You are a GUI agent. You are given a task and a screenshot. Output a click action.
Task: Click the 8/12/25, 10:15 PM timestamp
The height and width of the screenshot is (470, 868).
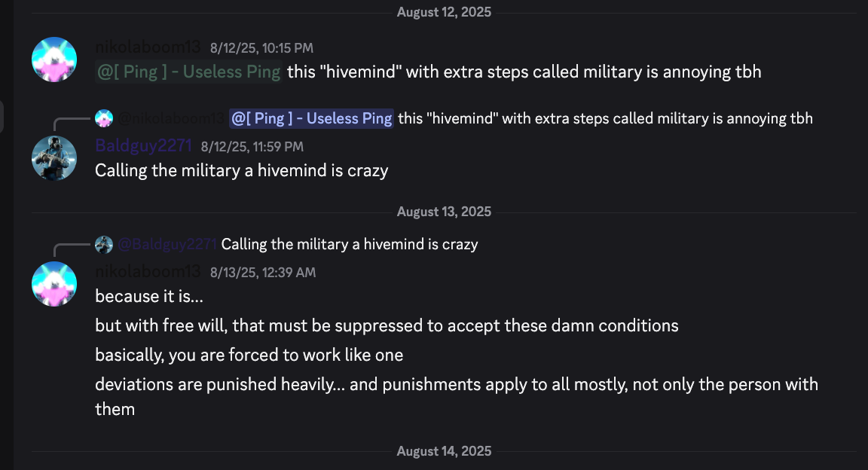pyautogui.click(x=261, y=48)
